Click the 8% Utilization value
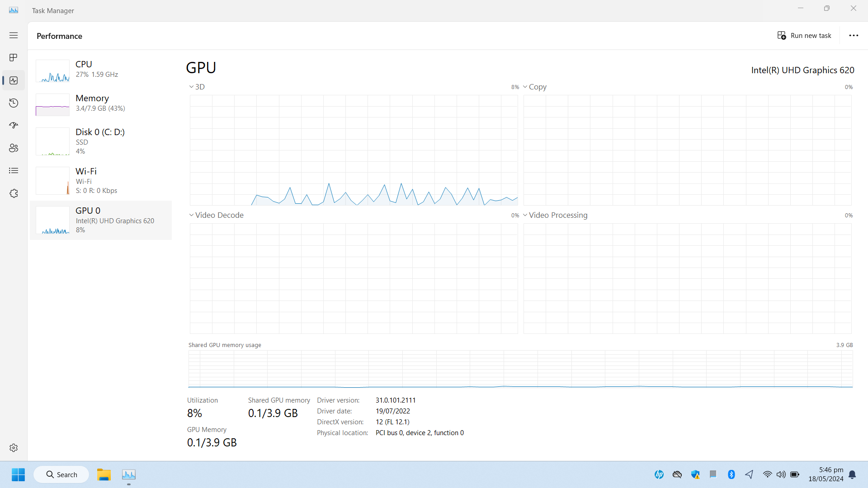Viewport: 868px width, 488px height. (x=194, y=413)
